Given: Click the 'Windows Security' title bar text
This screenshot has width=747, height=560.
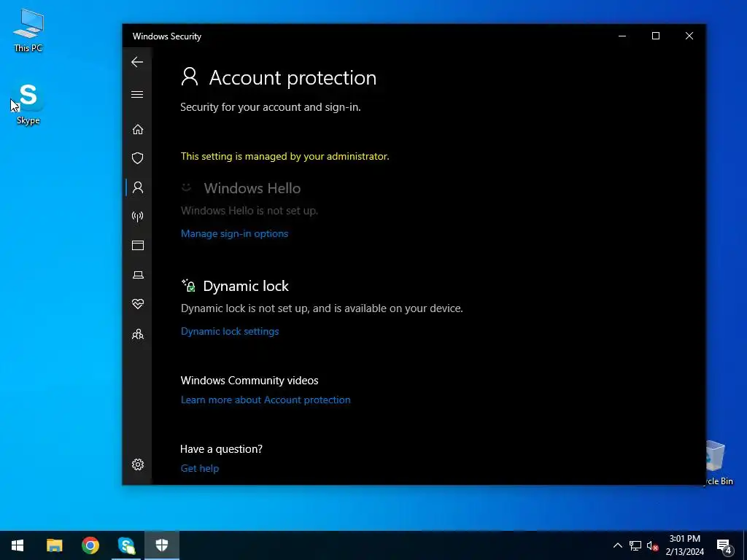Looking at the screenshot, I should 167,36.
